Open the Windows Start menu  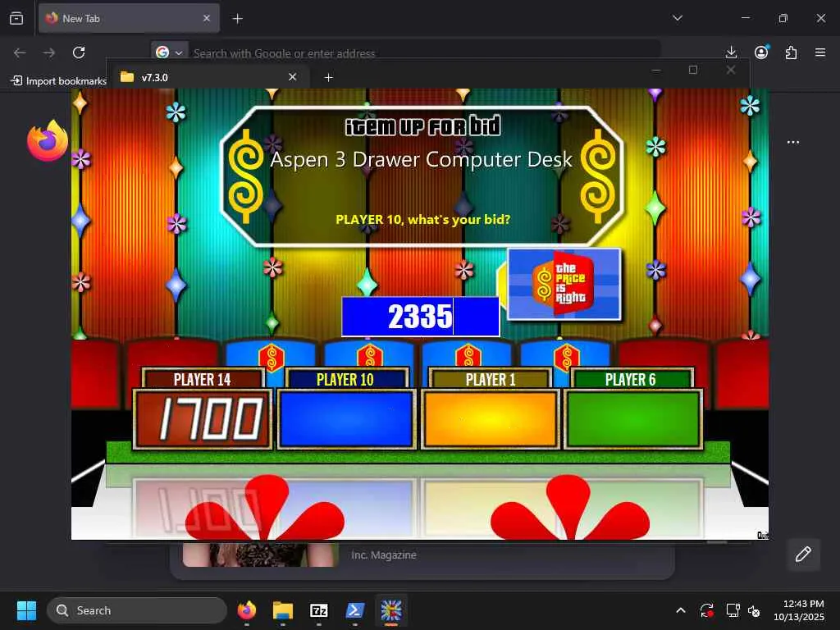click(26, 610)
